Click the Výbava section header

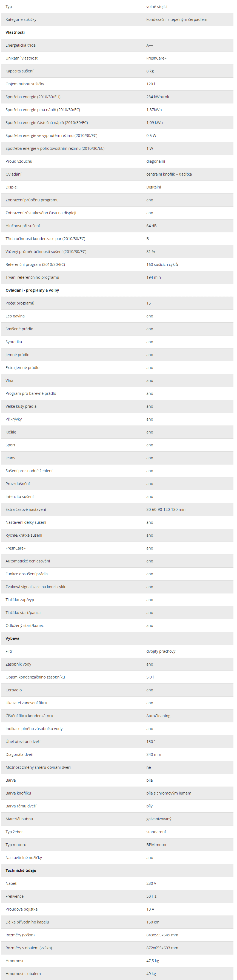[x=13, y=638]
